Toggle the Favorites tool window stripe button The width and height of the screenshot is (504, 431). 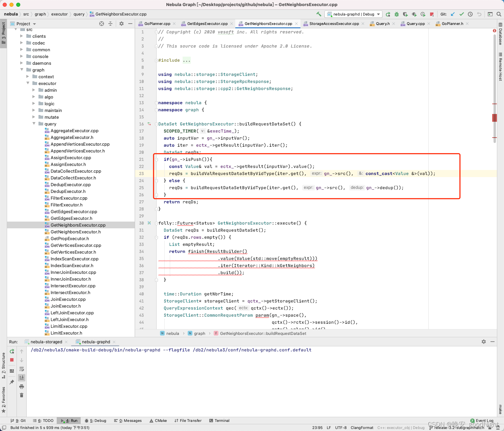(3, 400)
